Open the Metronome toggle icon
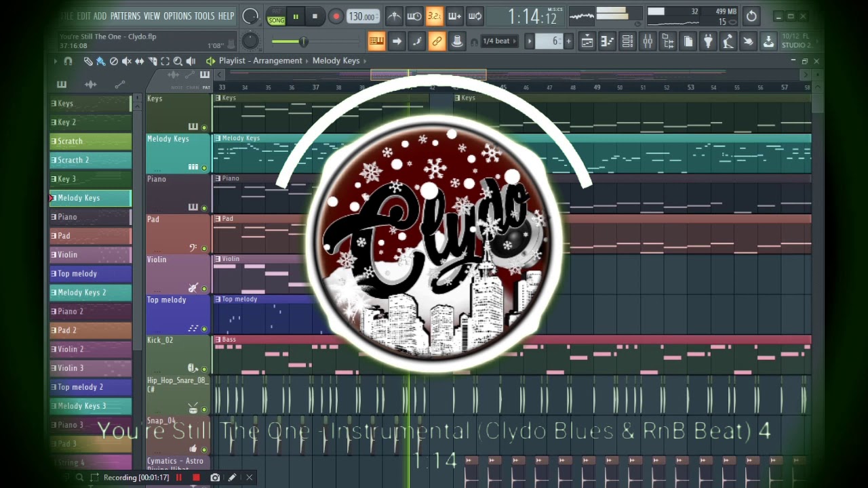This screenshot has width=868, height=488. tap(394, 16)
